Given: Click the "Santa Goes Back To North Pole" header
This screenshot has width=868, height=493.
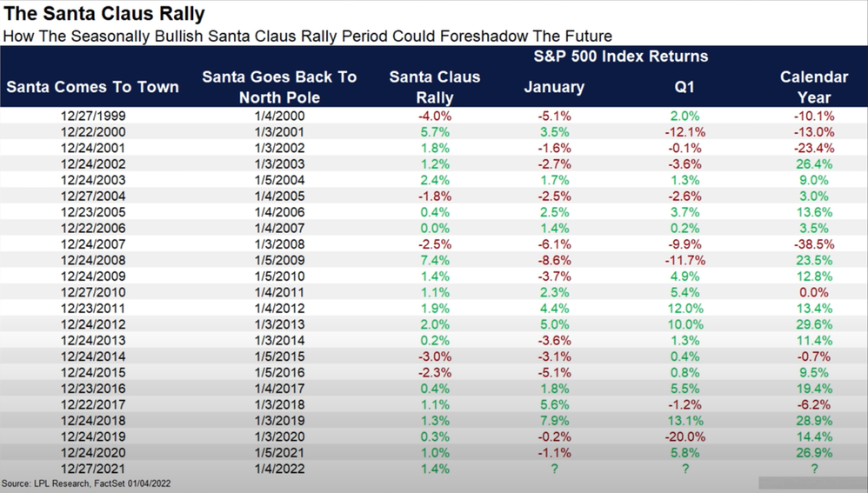Looking at the screenshot, I should pyautogui.click(x=279, y=87).
